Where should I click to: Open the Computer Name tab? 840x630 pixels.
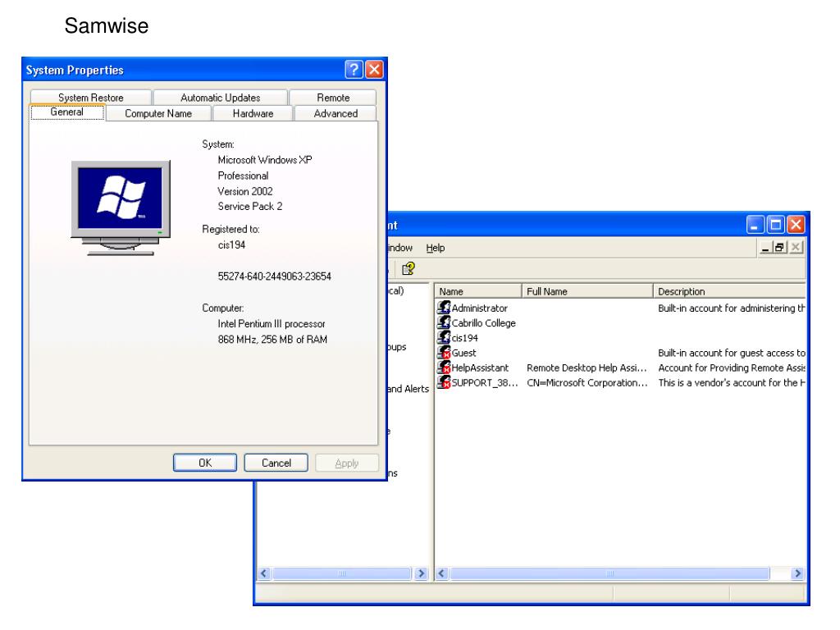158,113
